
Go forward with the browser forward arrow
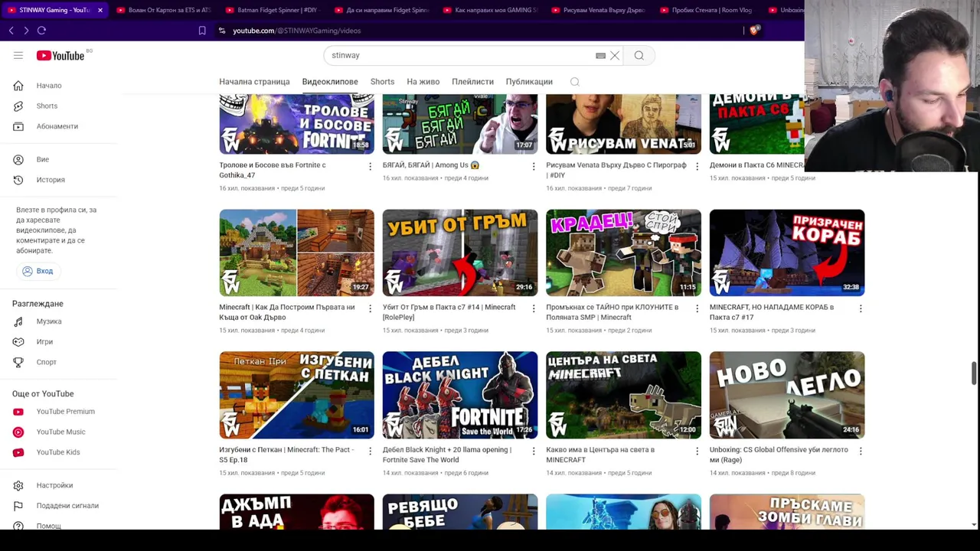click(26, 31)
